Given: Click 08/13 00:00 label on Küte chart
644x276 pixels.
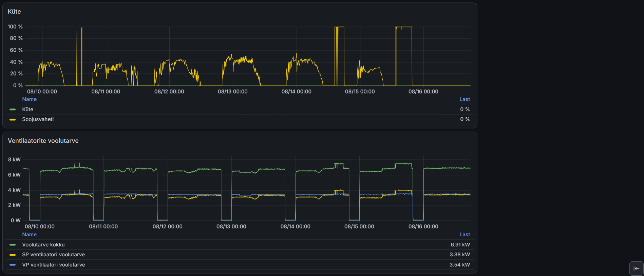Looking at the screenshot, I should [232, 91].
